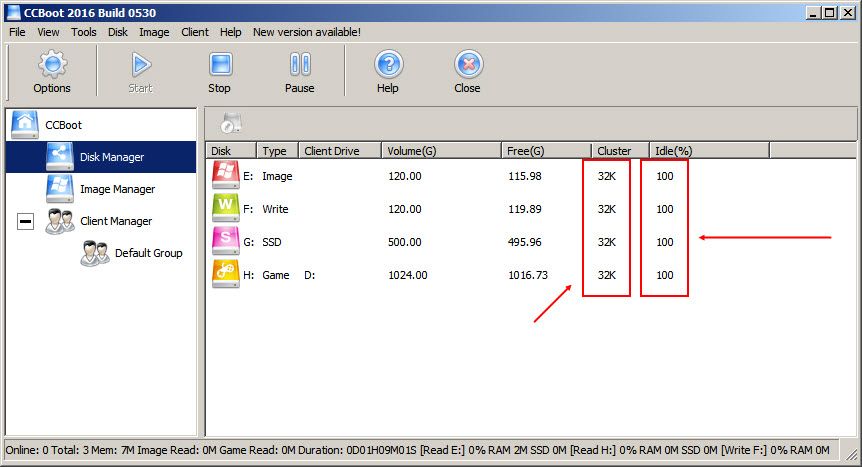Click free space value 495.96

pyautogui.click(x=525, y=242)
